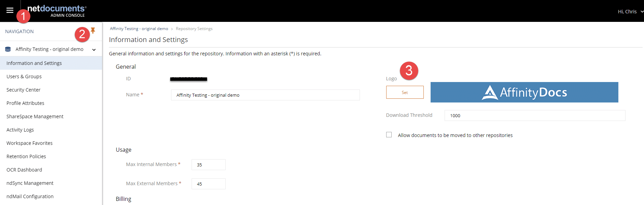Open the hamburger menu icon
The image size is (644, 205).
(10, 10)
